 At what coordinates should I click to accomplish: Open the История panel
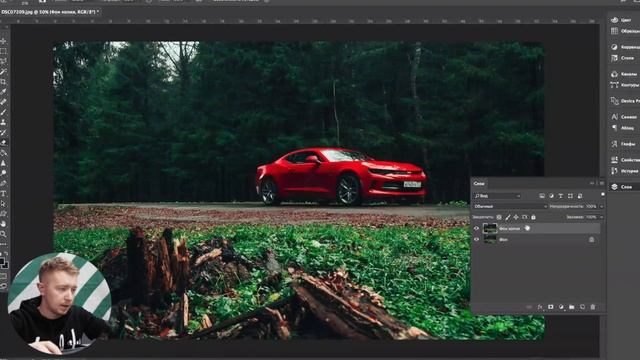(x=624, y=171)
